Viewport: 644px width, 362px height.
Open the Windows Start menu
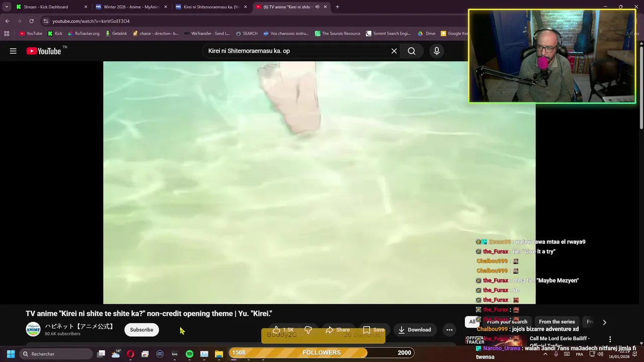tap(11, 354)
